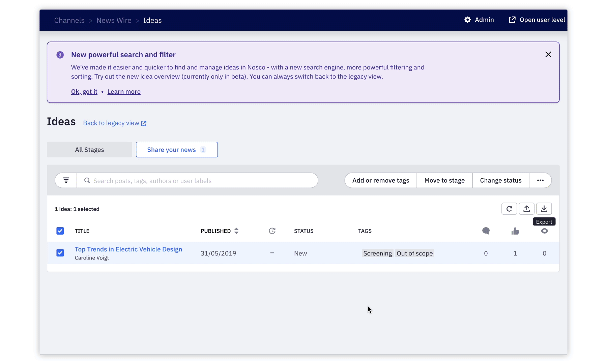Sort by the likes thumbs-up icon

click(515, 231)
